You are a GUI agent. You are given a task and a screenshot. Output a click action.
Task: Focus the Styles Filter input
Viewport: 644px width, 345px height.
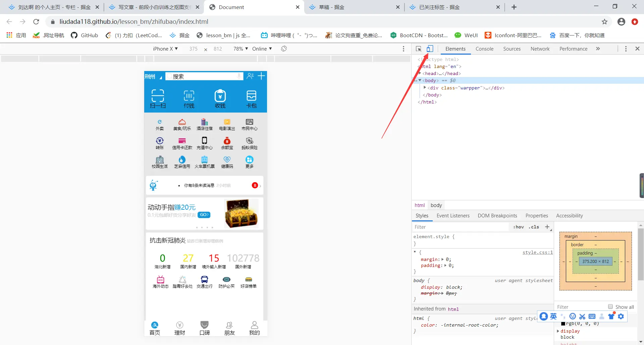[461, 227]
